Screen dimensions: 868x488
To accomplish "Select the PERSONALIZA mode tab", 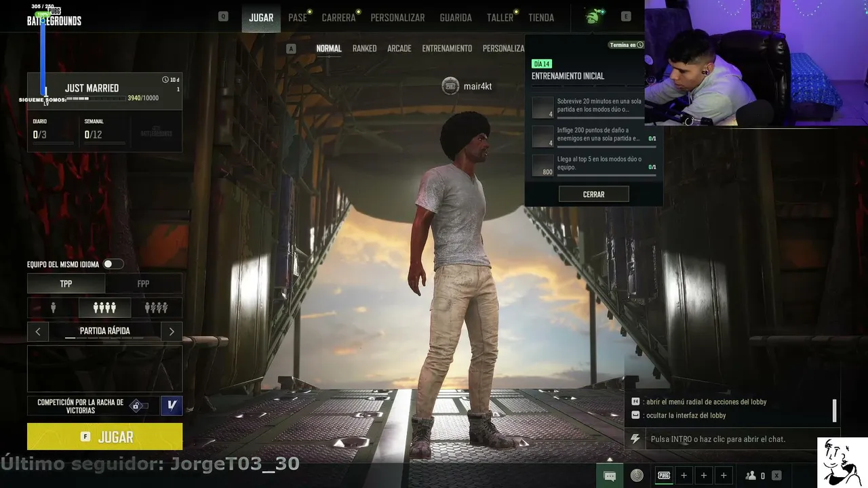I will [504, 49].
